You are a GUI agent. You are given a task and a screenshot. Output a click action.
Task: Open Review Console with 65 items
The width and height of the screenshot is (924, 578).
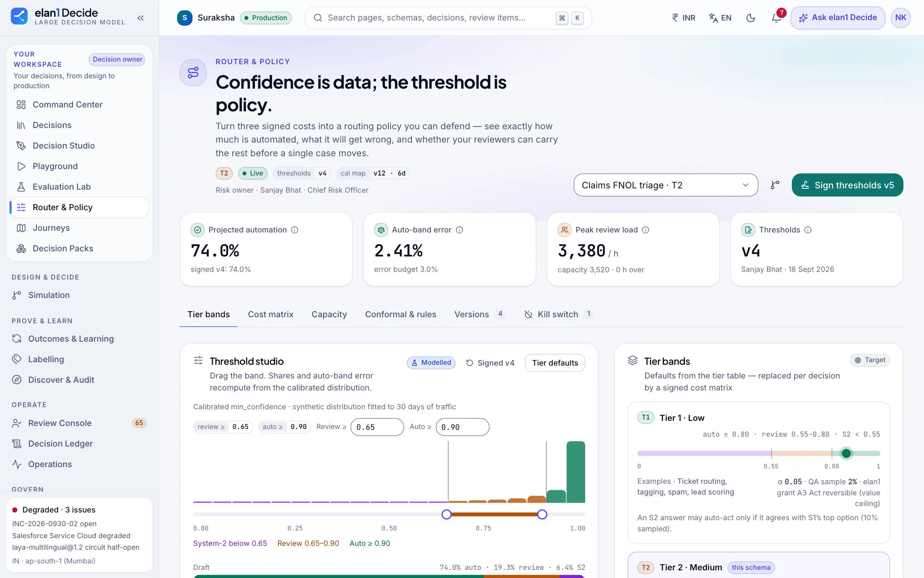click(80, 423)
